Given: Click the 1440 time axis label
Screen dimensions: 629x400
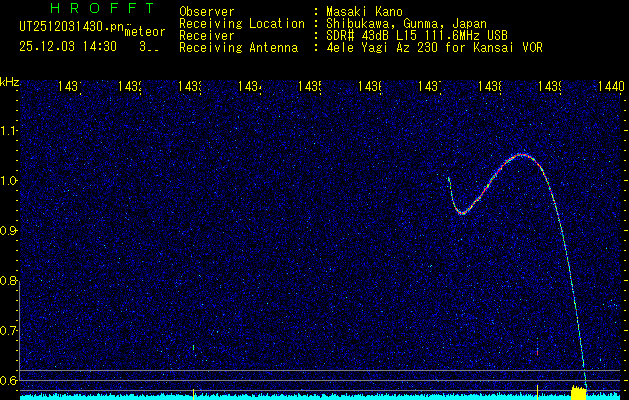Looking at the screenshot, I should coord(610,88).
